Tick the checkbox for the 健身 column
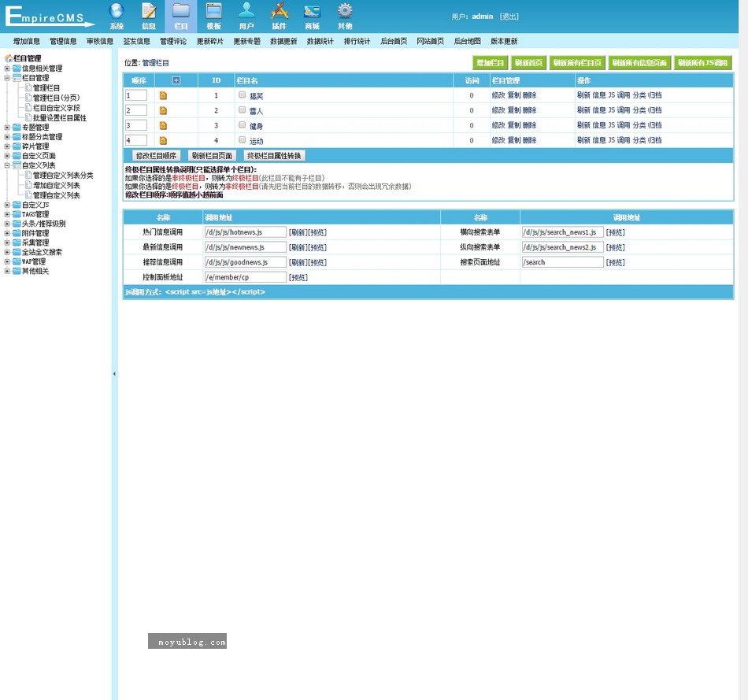Viewport: 748px width, 700px height. [243, 124]
